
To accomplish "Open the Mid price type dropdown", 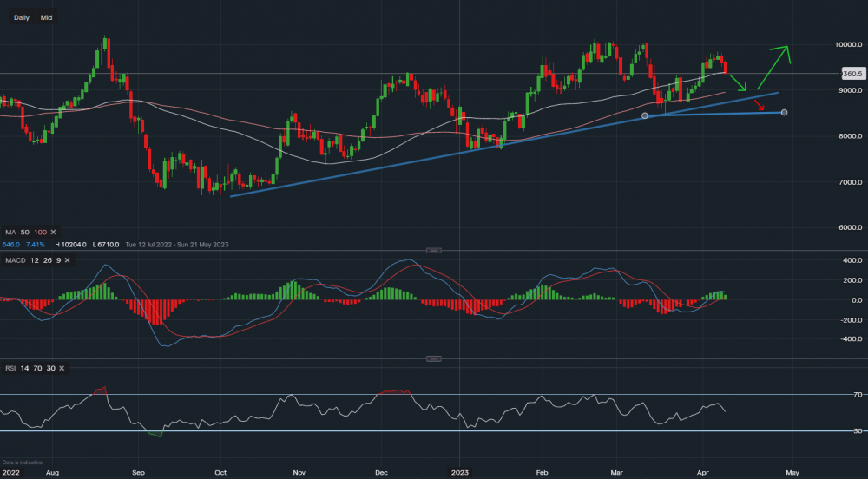I will (x=46, y=17).
